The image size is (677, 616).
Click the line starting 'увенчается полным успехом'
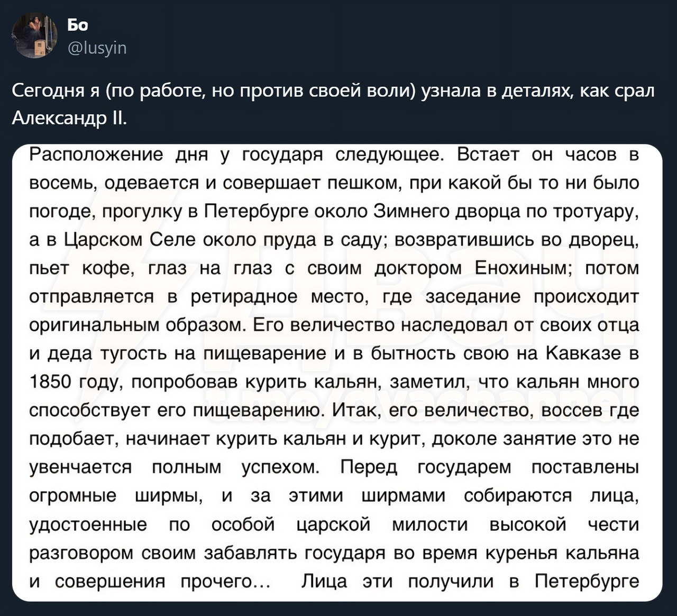[x=334, y=467]
